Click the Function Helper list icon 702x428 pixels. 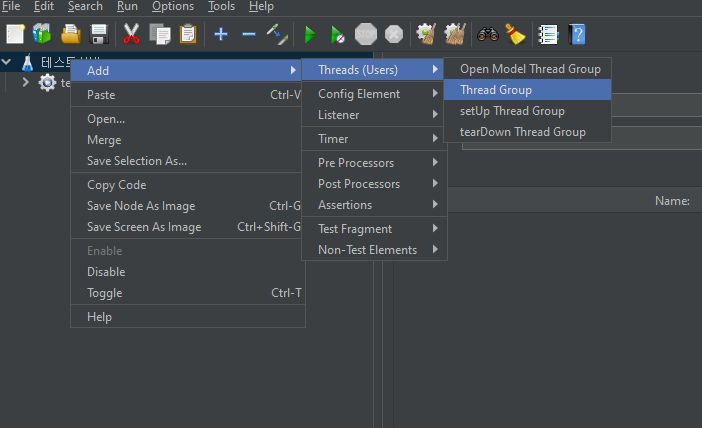(x=548, y=34)
